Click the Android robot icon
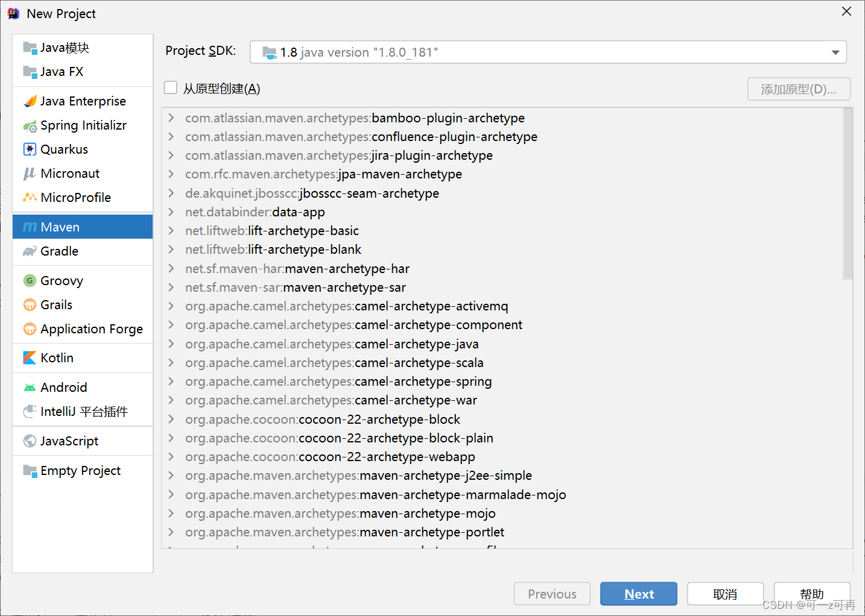 pyautogui.click(x=30, y=388)
